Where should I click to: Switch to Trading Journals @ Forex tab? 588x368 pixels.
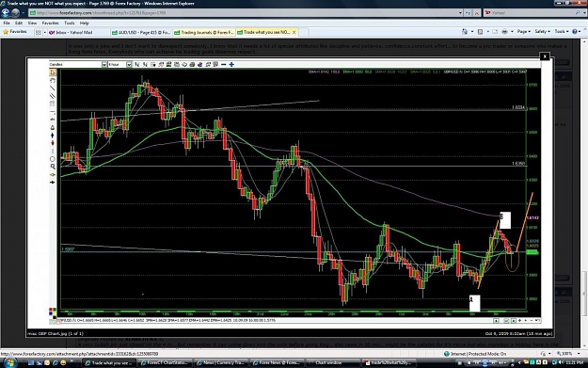204,32
